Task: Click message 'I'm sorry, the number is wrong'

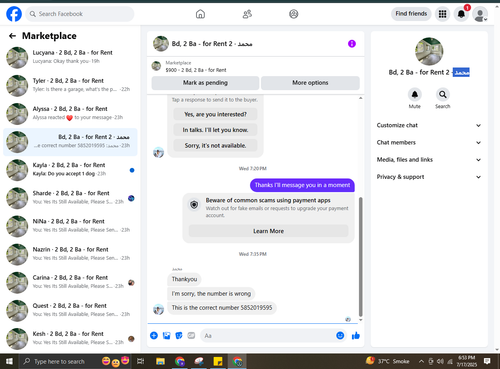Action: click(211, 294)
